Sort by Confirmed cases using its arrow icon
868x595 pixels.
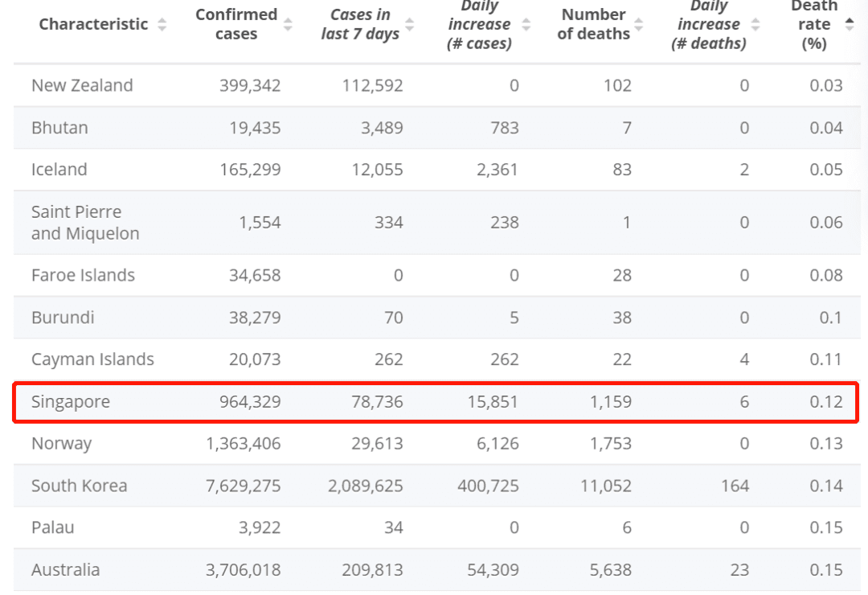point(289,25)
